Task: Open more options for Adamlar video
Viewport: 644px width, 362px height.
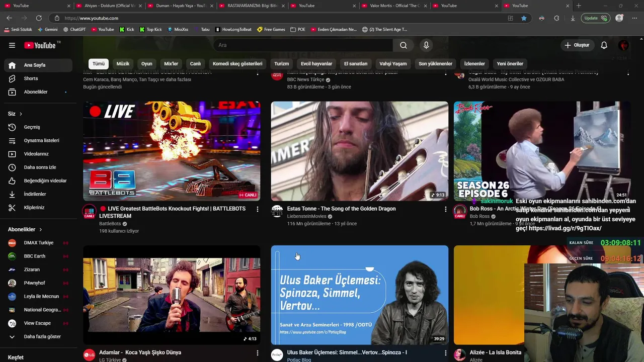Action: point(258,353)
